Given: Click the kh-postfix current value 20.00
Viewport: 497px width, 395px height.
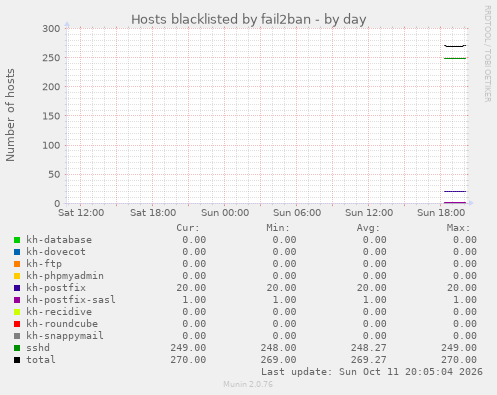Looking at the screenshot, I should [x=191, y=288].
